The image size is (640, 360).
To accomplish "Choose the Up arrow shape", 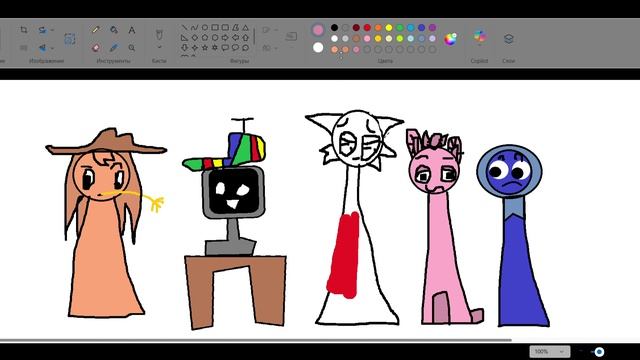I will click(246, 38).
